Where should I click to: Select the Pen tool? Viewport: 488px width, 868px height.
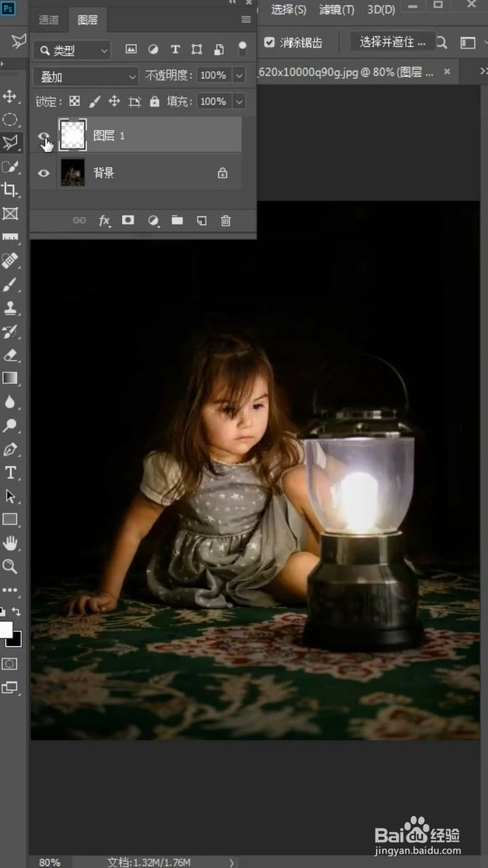pos(9,449)
